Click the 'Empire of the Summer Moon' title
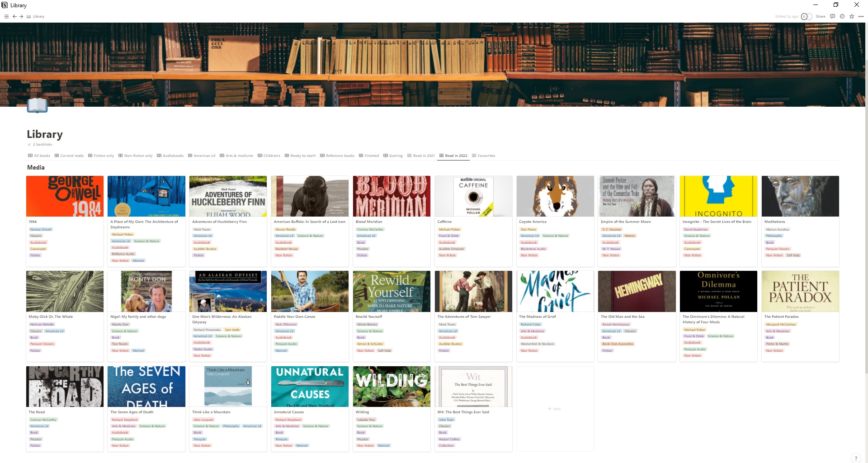Image resolution: width=868 pixels, height=463 pixels. click(x=626, y=222)
